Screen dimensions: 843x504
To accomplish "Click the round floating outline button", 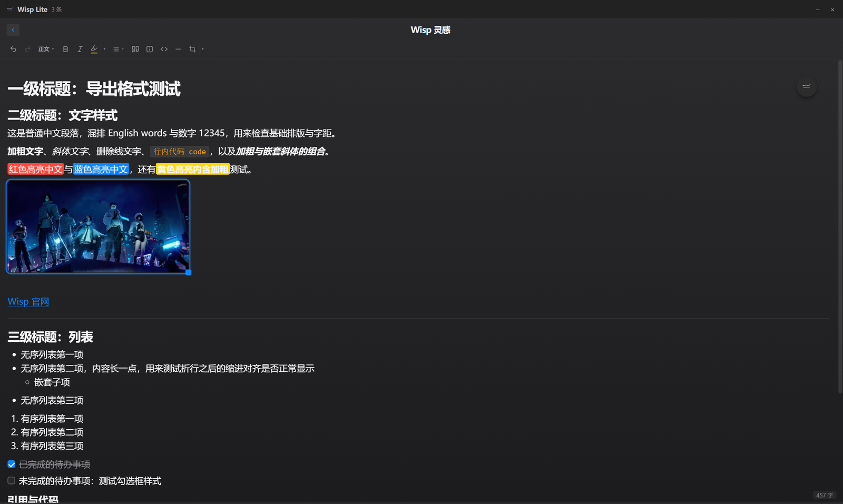I will tap(806, 86).
